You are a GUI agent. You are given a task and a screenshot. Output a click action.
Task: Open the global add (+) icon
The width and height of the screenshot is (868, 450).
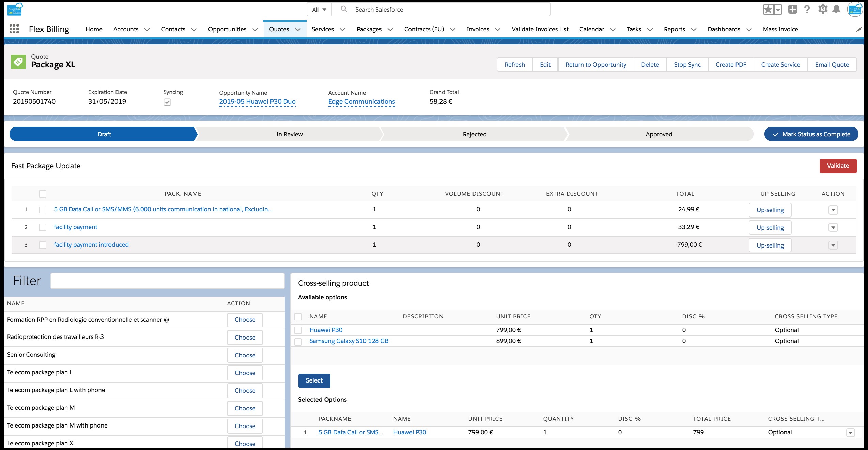pyautogui.click(x=792, y=9)
